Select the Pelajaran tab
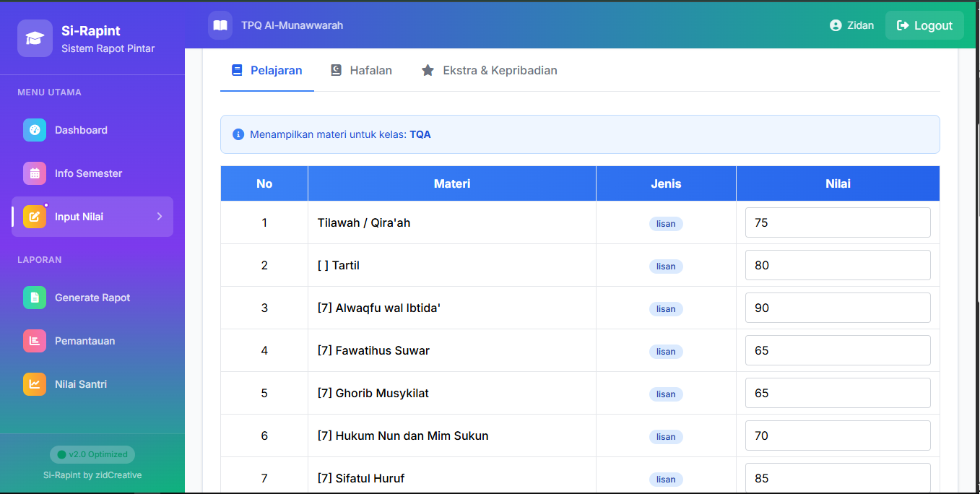 click(x=266, y=70)
